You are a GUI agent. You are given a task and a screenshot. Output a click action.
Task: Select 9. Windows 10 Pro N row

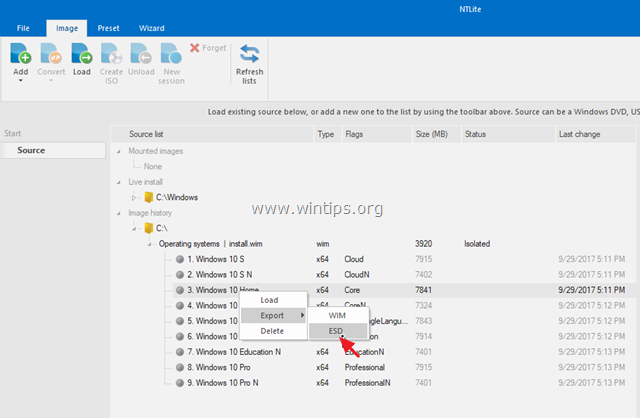pyautogui.click(x=404, y=383)
